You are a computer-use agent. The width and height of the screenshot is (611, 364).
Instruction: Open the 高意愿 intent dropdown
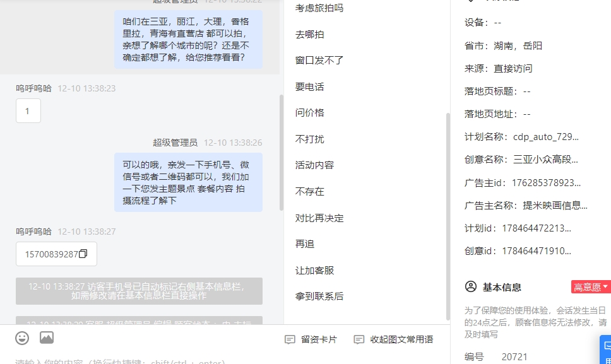[x=591, y=287]
